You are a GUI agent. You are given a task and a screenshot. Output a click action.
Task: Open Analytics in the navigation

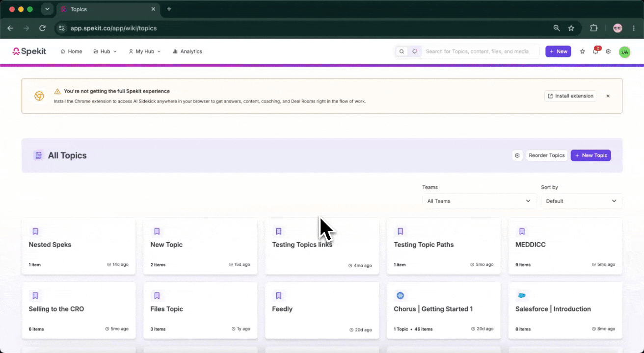[x=187, y=51]
